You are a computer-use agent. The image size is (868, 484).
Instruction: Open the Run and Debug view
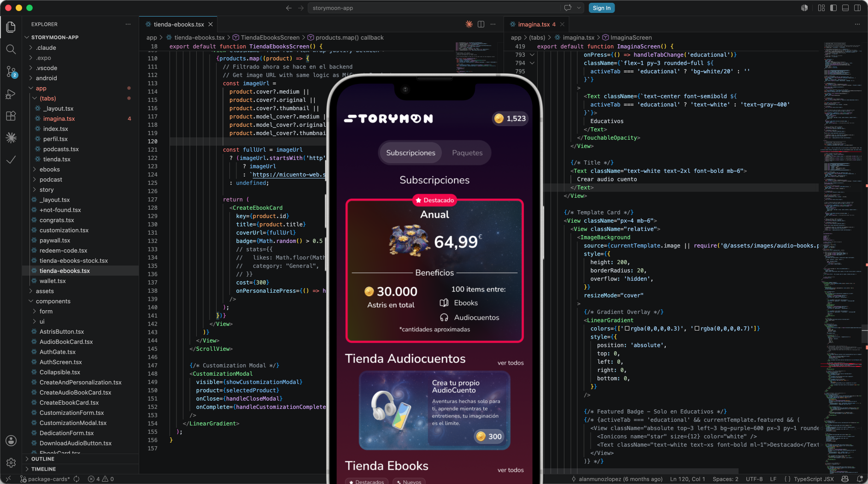coord(11,94)
